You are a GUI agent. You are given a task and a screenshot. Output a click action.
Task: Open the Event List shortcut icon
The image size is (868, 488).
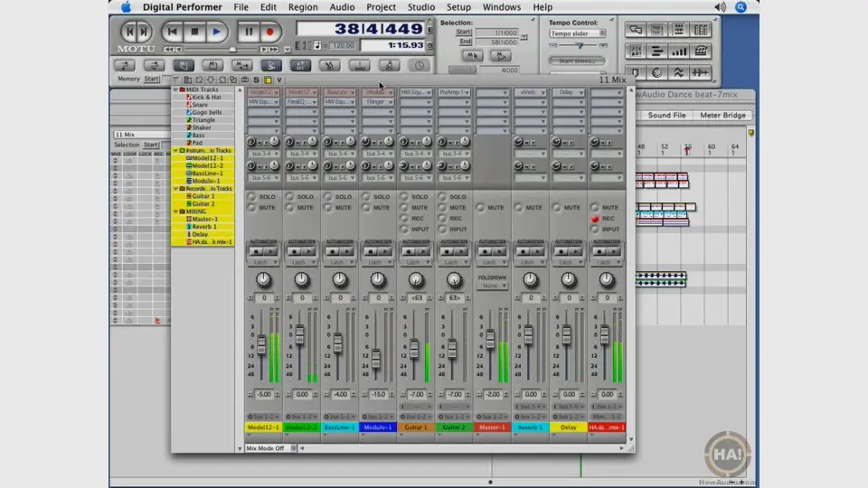point(636,52)
